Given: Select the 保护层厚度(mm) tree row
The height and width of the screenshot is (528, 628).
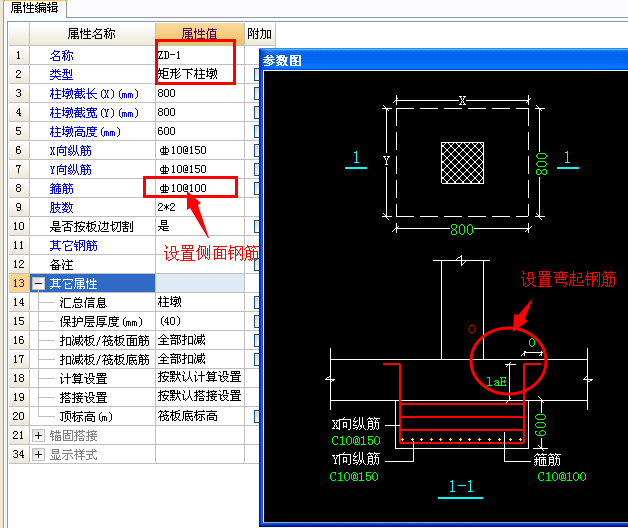Looking at the screenshot, I should [x=101, y=321].
